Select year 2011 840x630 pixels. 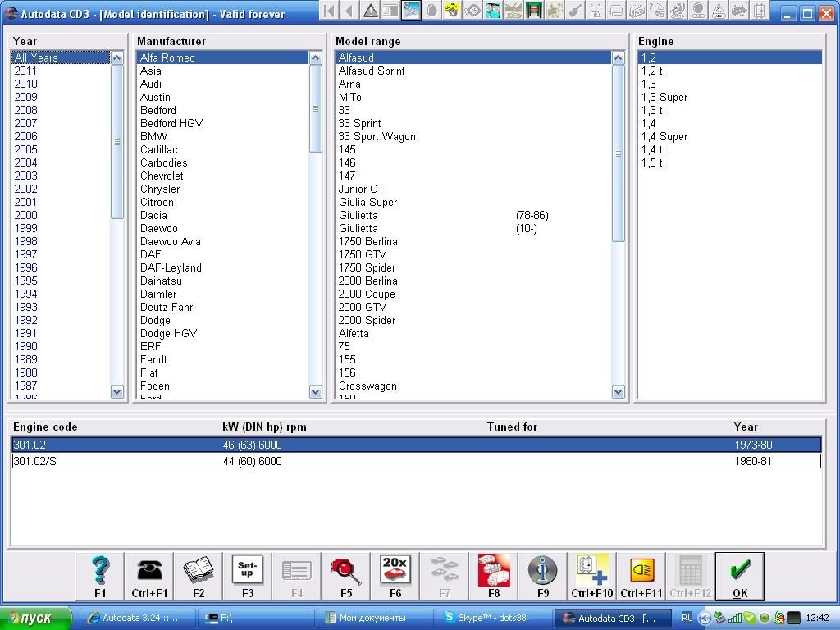click(x=61, y=71)
